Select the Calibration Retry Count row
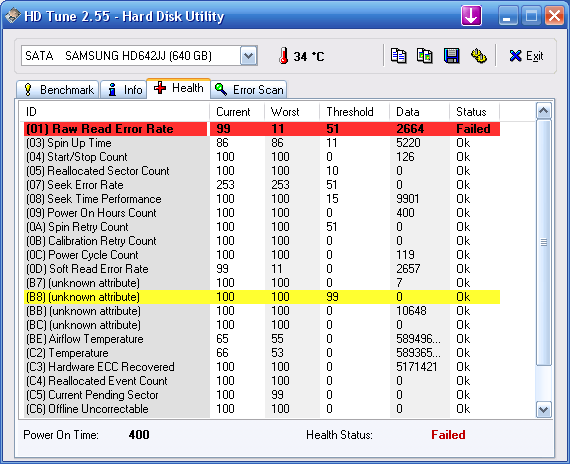 (x=262, y=241)
